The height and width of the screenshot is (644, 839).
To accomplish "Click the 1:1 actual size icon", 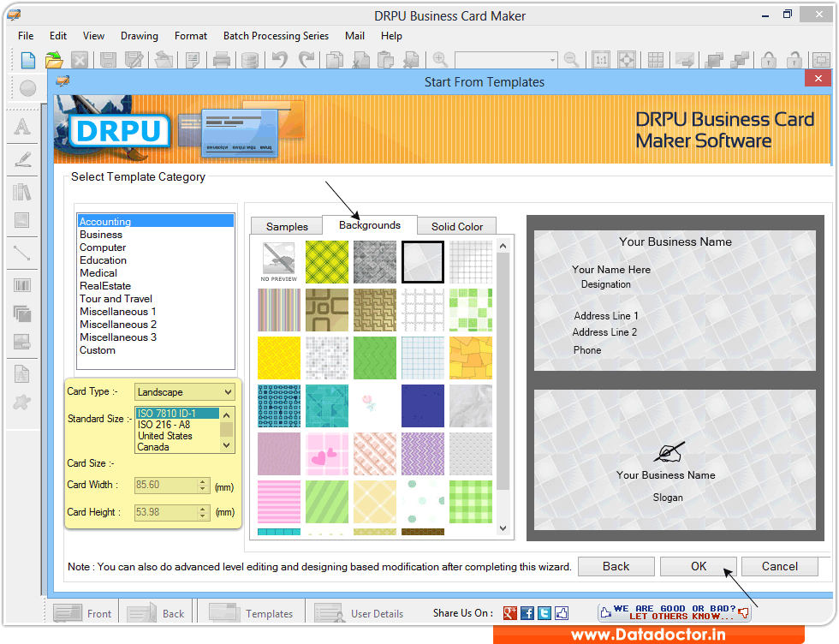I will 601,60.
